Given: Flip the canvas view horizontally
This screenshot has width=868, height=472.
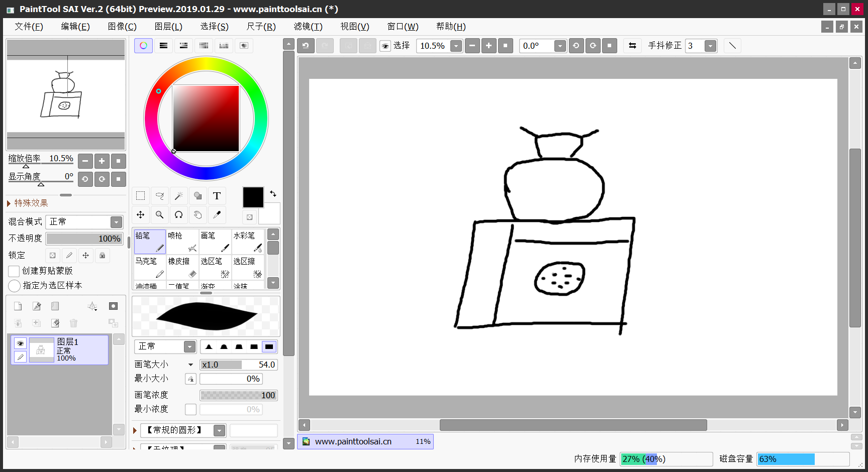Looking at the screenshot, I should [632, 46].
